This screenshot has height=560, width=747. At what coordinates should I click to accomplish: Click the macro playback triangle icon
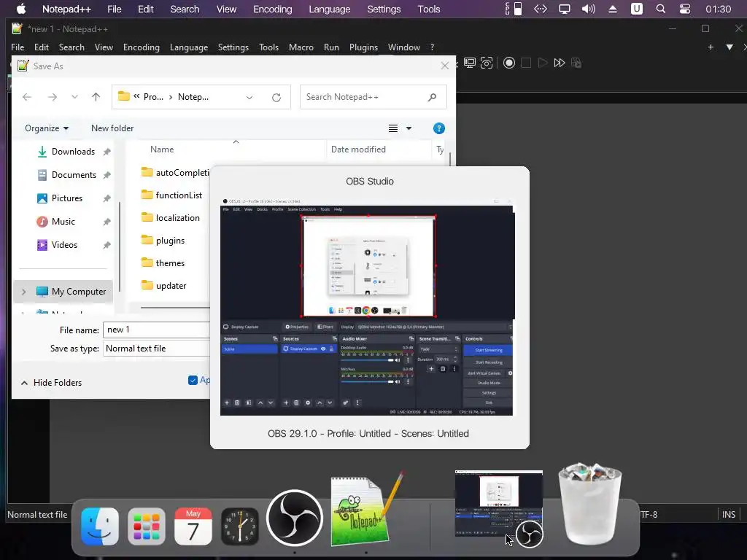543,63
